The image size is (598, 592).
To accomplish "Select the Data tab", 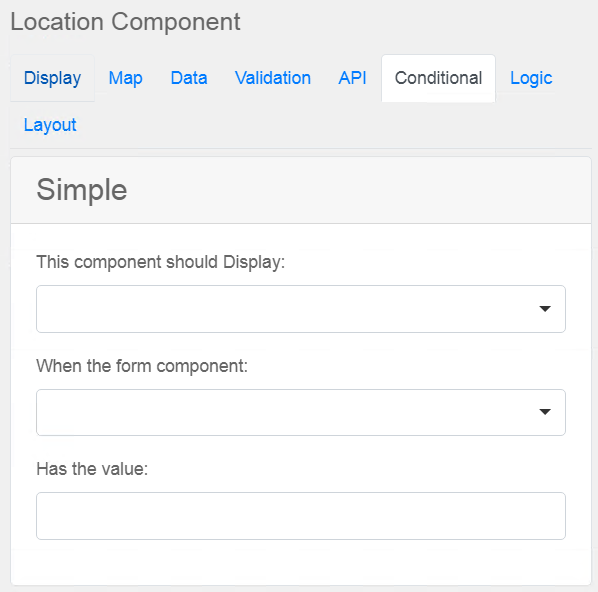I will pyautogui.click(x=189, y=78).
